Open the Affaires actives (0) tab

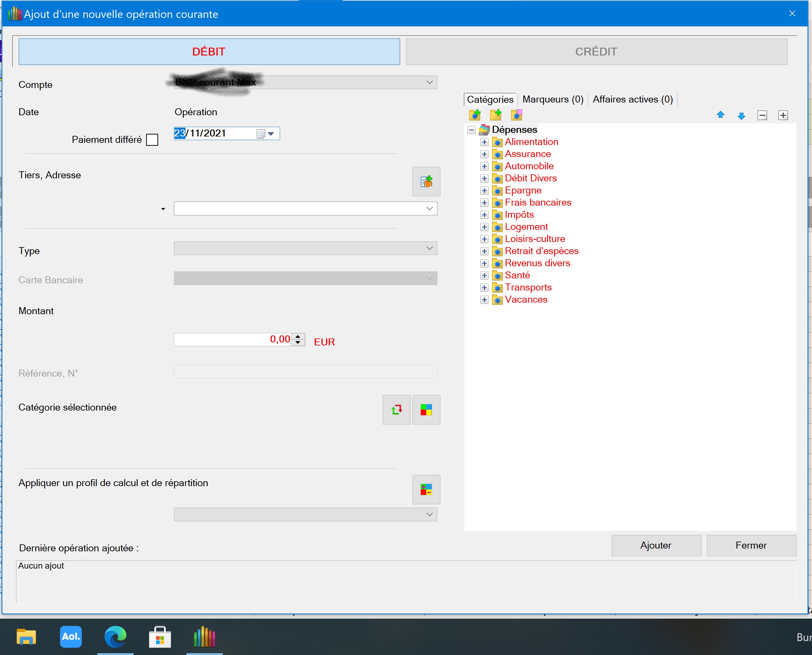coord(633,99)
